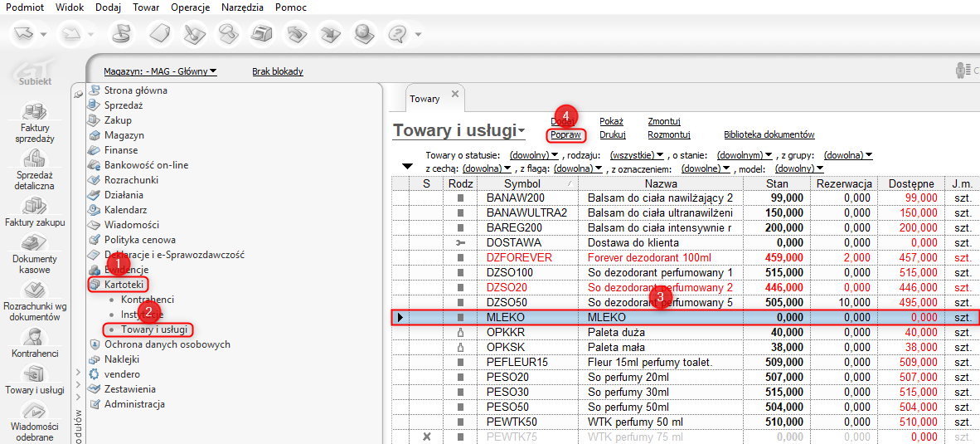The width and height of the screenshot is (980, 444).
Task: Open Sprzedaż detaliczna from the left shortcut bar
Action: [x=35, y=159]
